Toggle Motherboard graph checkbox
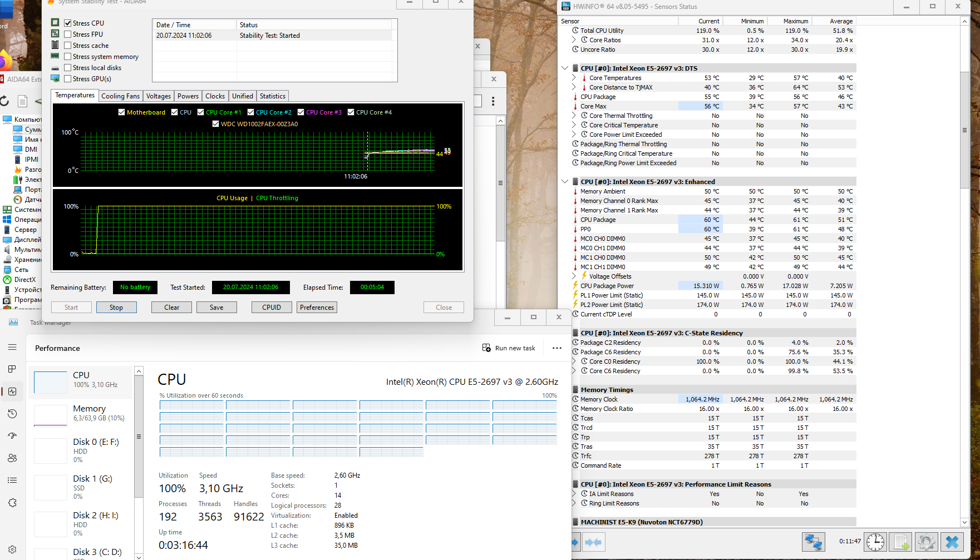This screenshot has width=980, height=560. coord(121,112)
